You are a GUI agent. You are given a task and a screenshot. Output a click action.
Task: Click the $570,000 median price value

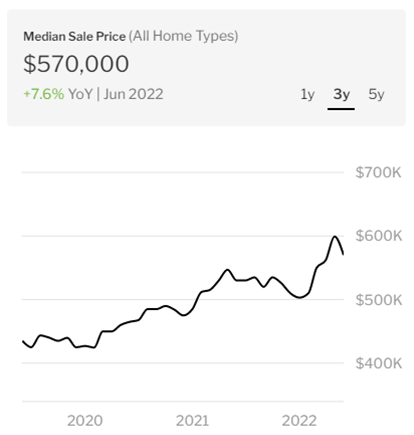pyautogui.click(x=76, y=64)
